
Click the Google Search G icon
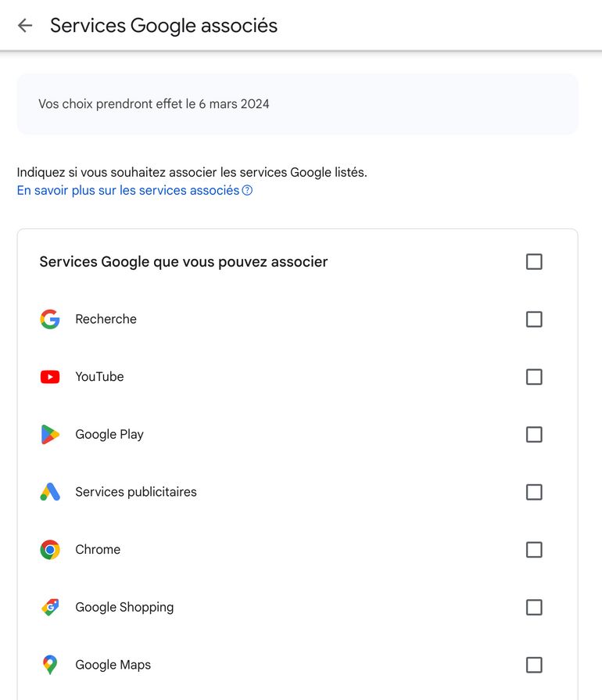[x=50, y=319]
